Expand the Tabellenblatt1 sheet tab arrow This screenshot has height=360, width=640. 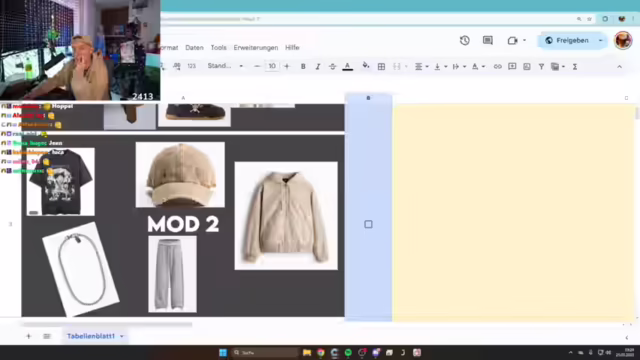coord(122,336)
